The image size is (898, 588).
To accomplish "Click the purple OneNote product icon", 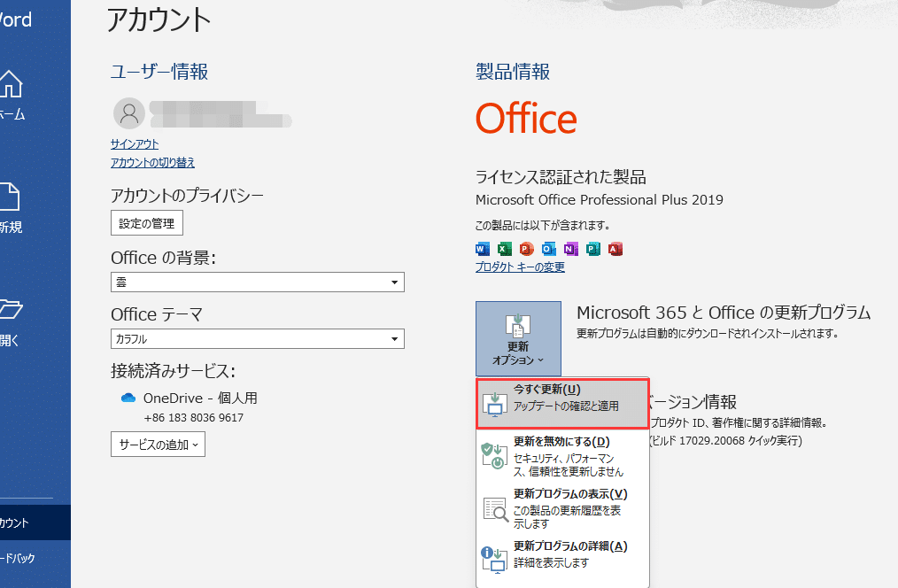I will tap(571, 248).
